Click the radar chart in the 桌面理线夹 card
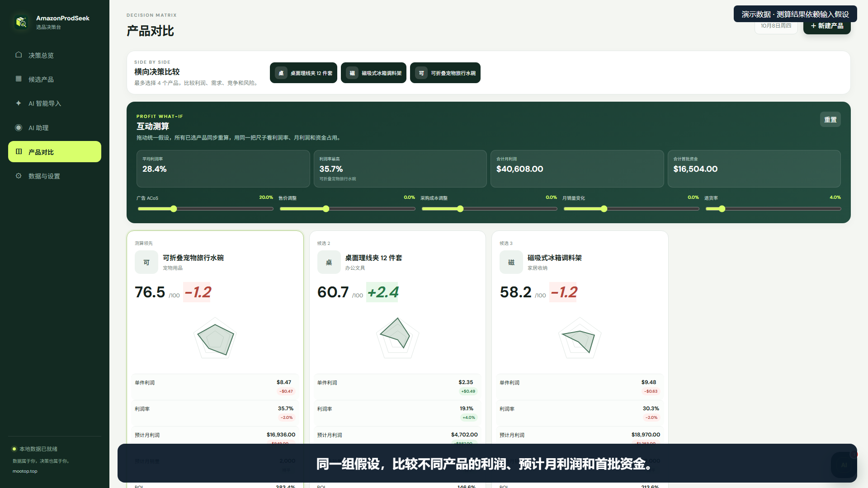 click(x=397, y=338)
